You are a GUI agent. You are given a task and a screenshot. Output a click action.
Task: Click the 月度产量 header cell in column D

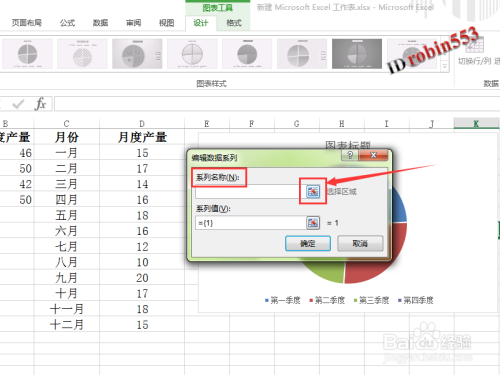142,137
